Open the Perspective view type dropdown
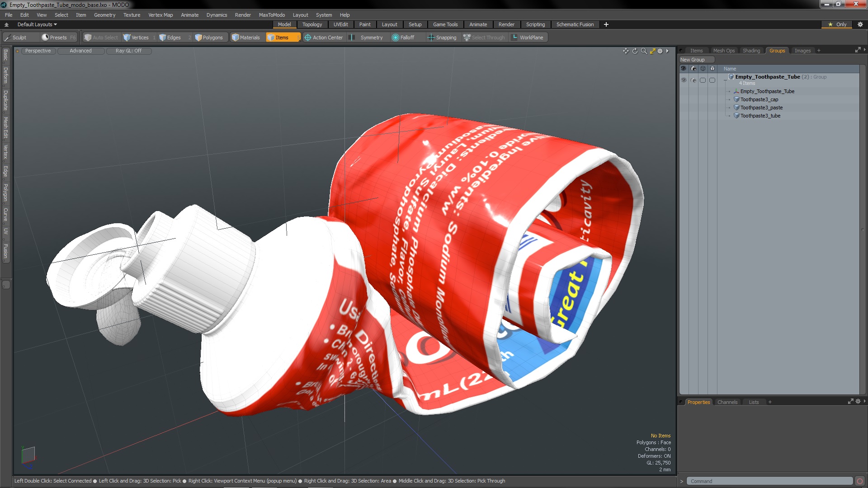Screen dimensions: 868x488 pyautogui.click(x=38, y=51)
